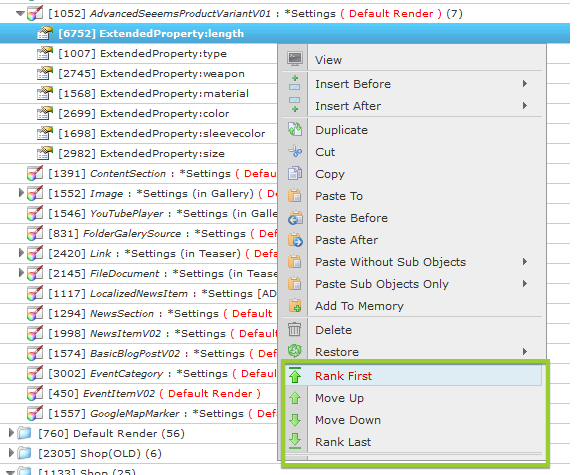
Task: Collapse the AdvancedSeeemsProductVariantV01 node
Action: point(20,14)
